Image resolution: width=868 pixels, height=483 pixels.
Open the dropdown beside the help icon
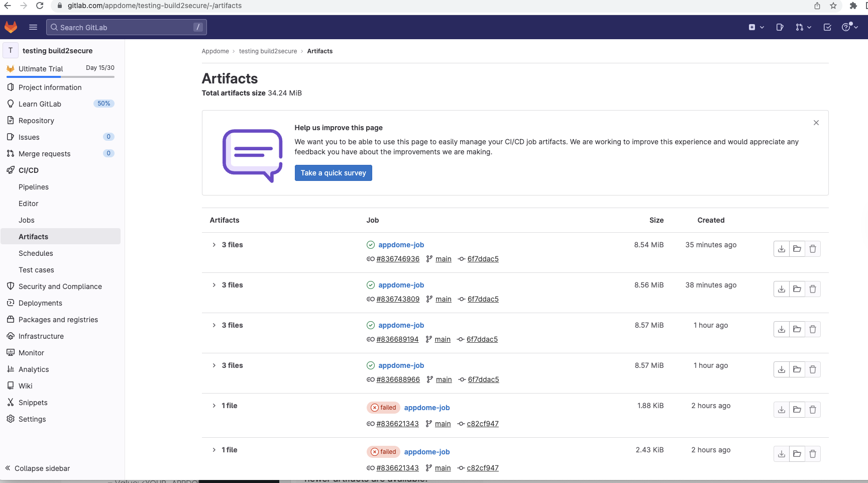(x=855, y=27)
